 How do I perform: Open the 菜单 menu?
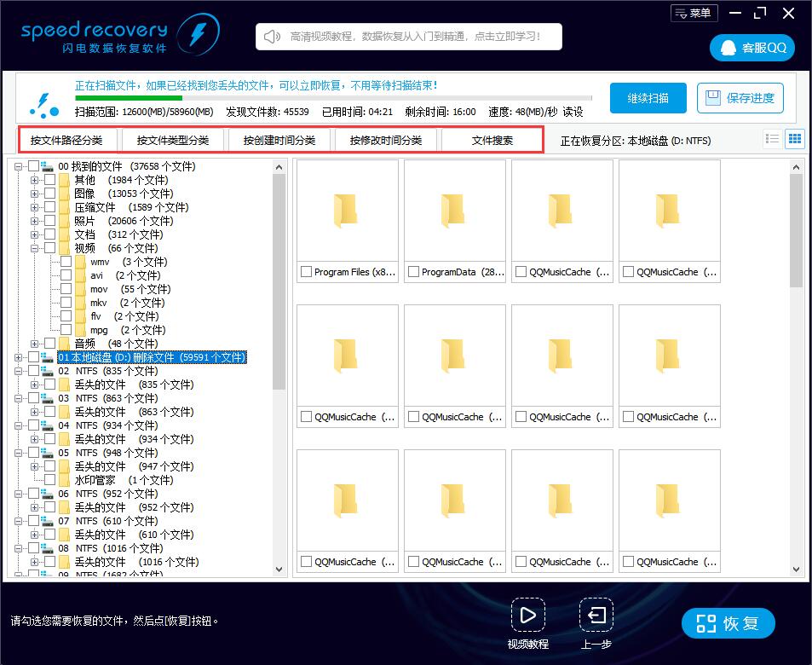(694, 13)
